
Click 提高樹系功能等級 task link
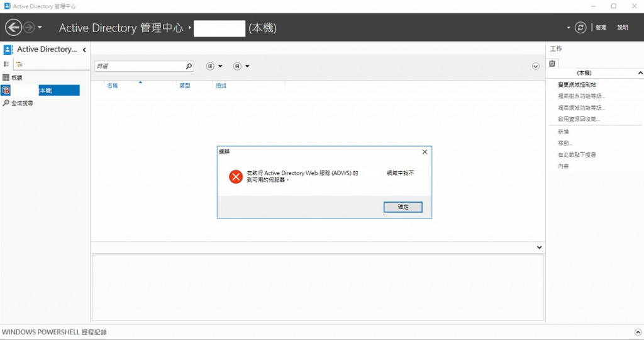(x=582, y=96)
